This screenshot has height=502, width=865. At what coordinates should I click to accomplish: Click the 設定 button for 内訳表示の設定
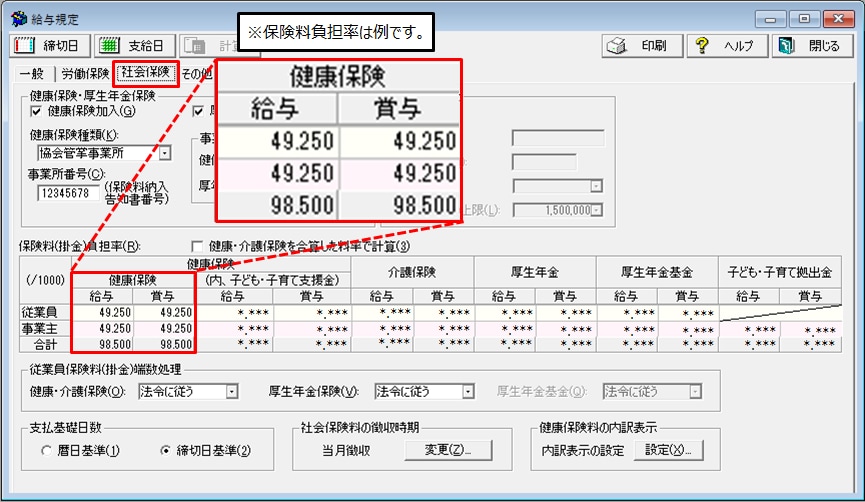coord(674,451)
